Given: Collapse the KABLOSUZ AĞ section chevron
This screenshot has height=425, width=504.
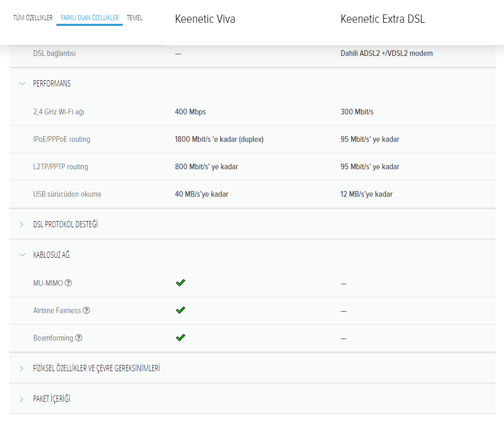Looking at the screenshot, I should coord(22,255).
